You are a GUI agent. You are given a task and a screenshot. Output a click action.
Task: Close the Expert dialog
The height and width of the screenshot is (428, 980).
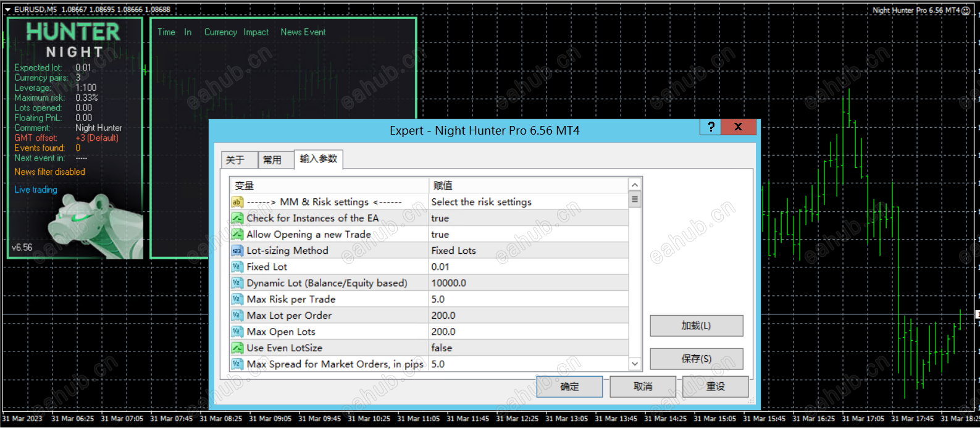[739, 127]
